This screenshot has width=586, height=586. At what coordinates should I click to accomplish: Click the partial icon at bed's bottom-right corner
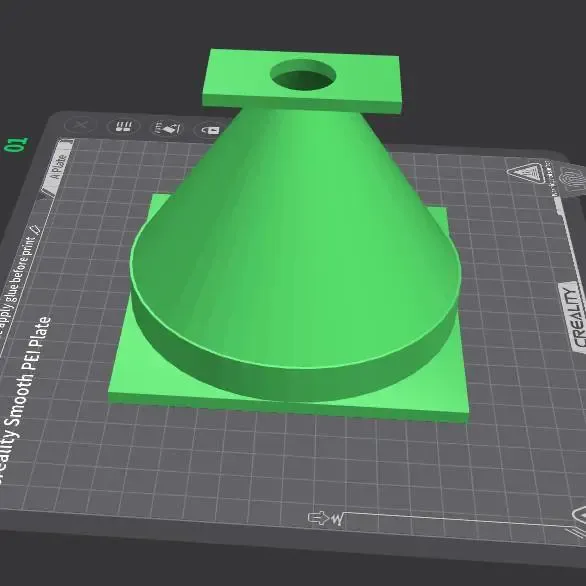(x=579, y=517)
